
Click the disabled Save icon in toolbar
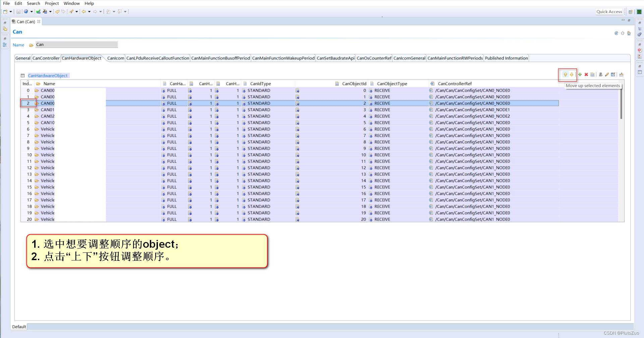coord(18,11)
